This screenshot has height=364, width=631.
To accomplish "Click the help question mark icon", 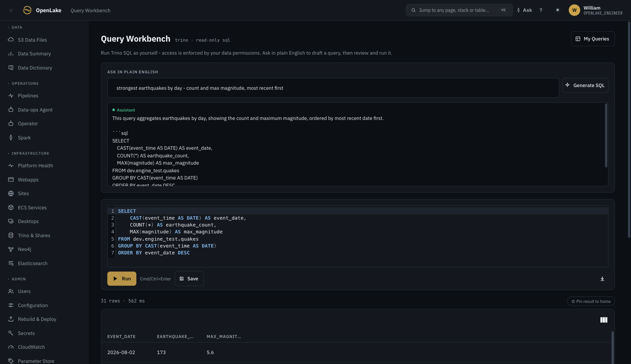I will pyautogui.click(x=541, y=10).
